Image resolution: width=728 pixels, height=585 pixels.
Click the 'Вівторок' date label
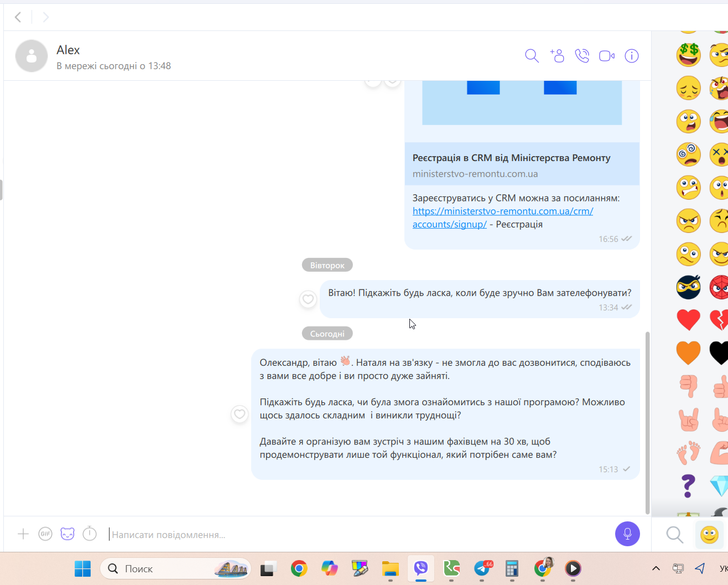[327, 265]
